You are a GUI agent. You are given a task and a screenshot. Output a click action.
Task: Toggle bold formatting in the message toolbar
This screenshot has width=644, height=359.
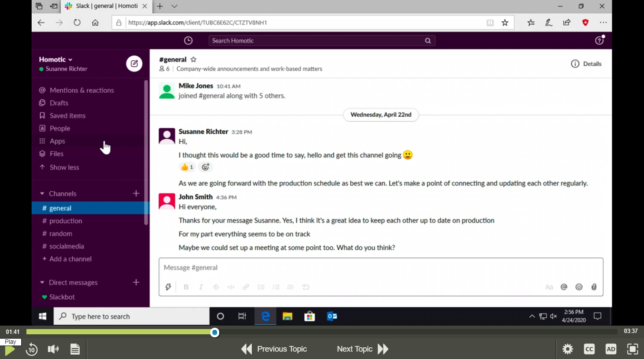click(186, 287)
